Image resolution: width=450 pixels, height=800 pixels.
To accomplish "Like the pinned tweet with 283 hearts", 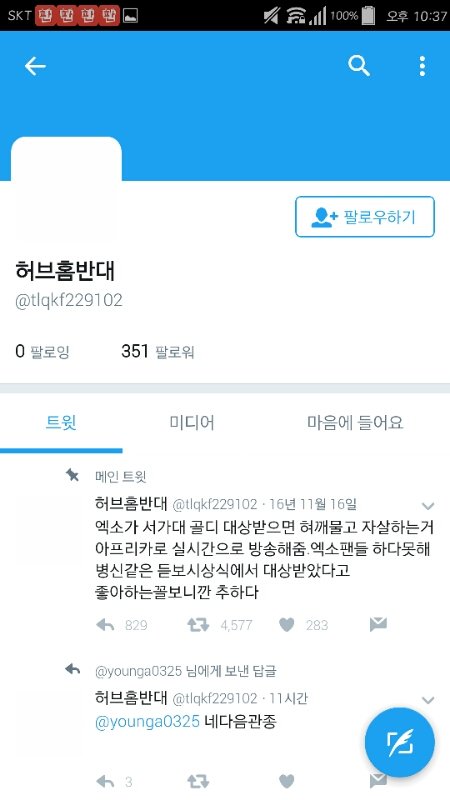I will click(x=287, y=624).
